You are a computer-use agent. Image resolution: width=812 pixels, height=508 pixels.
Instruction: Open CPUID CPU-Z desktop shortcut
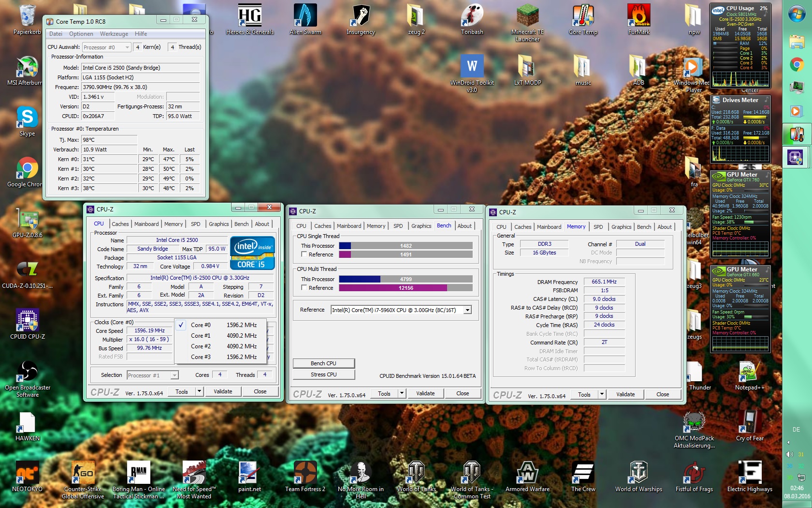click(27, 325)
